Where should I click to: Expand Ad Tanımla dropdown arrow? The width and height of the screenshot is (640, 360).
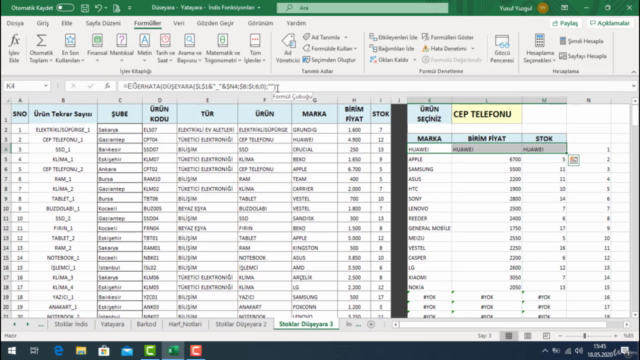point(346,37)
